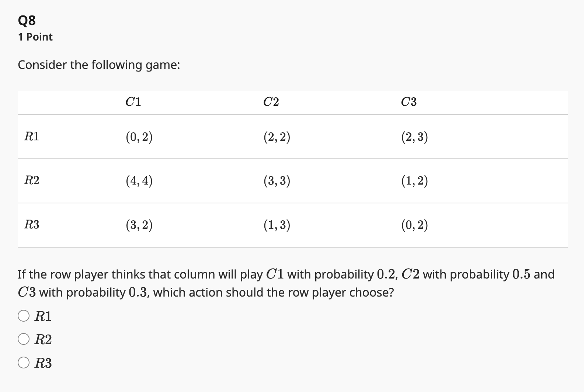
Task: Click the C1 column header
Action: pos(132,102)
